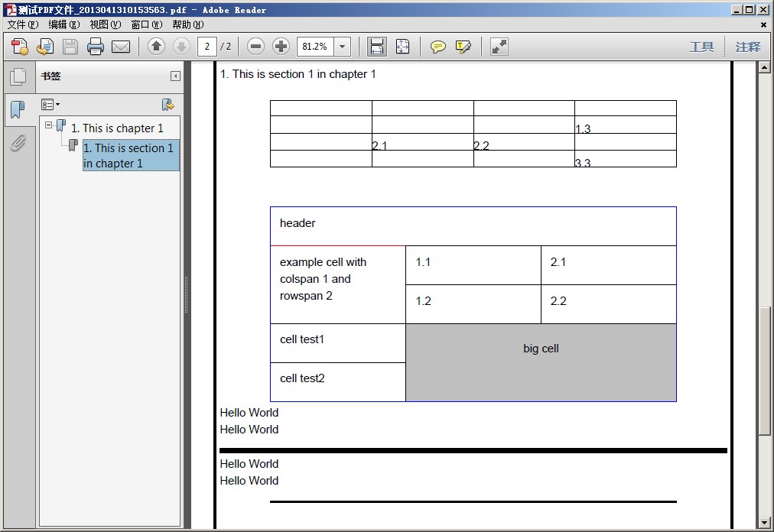Open the 工具 pane
The width and height of the screenshot is (774, 532).
click(x=701, y=47)
